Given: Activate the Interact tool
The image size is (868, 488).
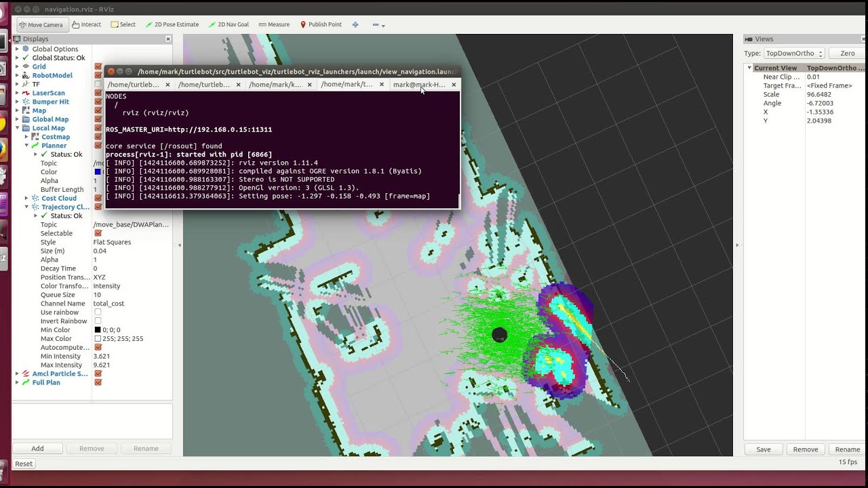Looking at the screenshot, I should click(86, 24).
